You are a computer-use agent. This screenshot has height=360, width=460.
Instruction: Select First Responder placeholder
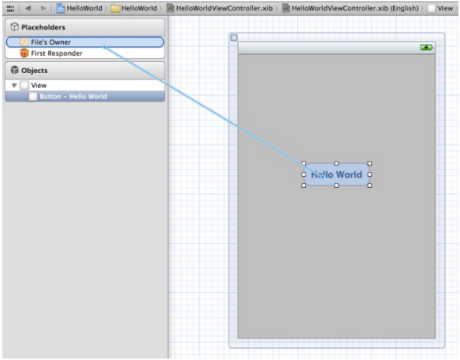[x=85, y=53]
